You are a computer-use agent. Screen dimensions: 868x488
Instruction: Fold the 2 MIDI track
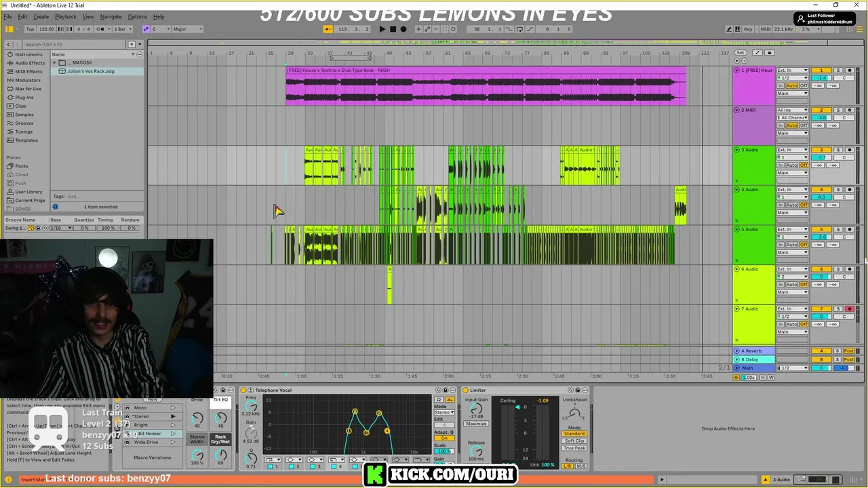pyautogui.click(x=737, y=110)
